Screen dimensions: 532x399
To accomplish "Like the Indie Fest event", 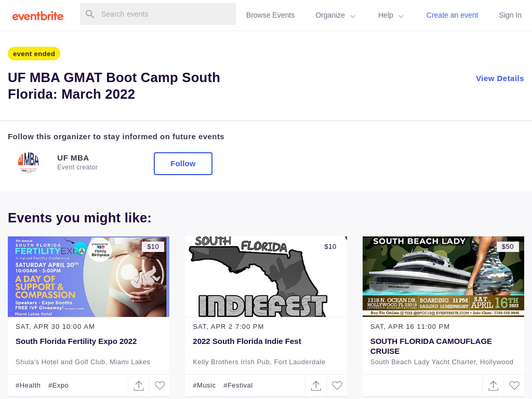I will point(337,385).
